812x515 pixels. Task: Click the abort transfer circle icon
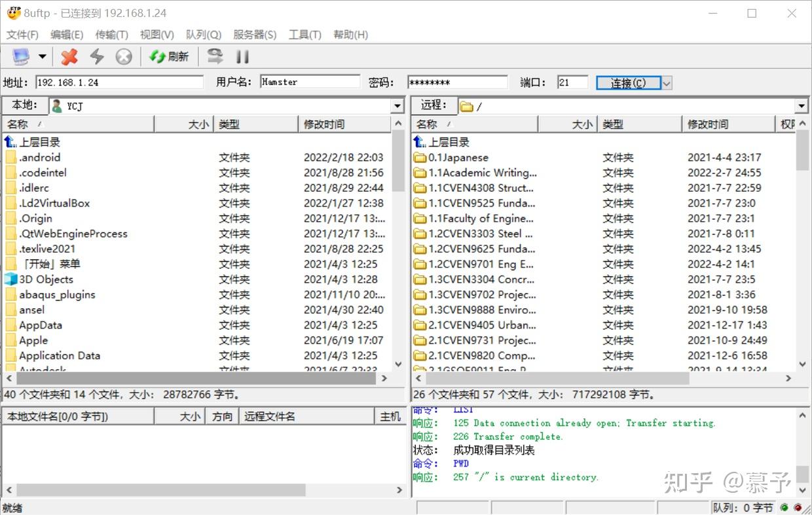point(123,56)
